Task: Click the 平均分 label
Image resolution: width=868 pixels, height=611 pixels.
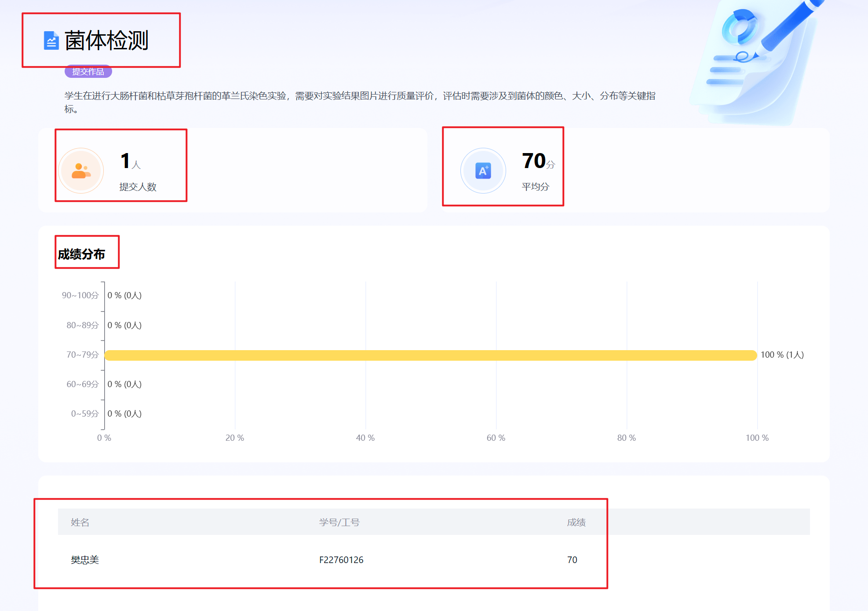Action: pos(535,187)
